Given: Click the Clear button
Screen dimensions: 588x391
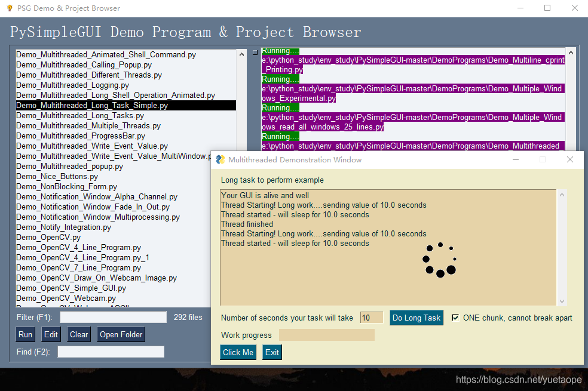Looking at the screenshot, I should coord(79,334).
